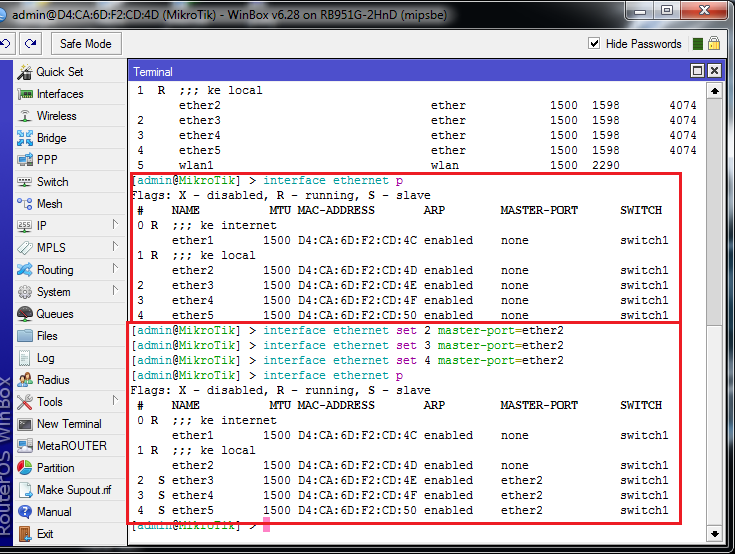Screen dimensions: 735x554
Task: Click the New Terminal monitor icon
Action: tap(25, 424)
